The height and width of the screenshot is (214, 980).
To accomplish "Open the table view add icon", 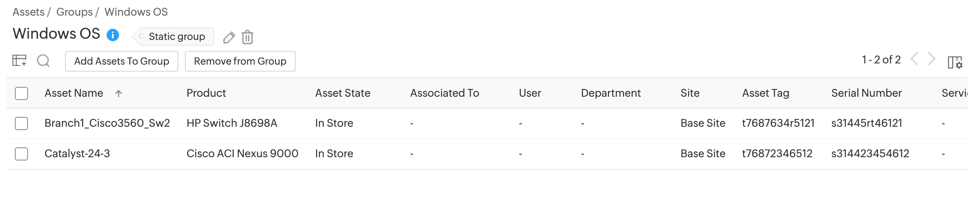I will point(19,61).
